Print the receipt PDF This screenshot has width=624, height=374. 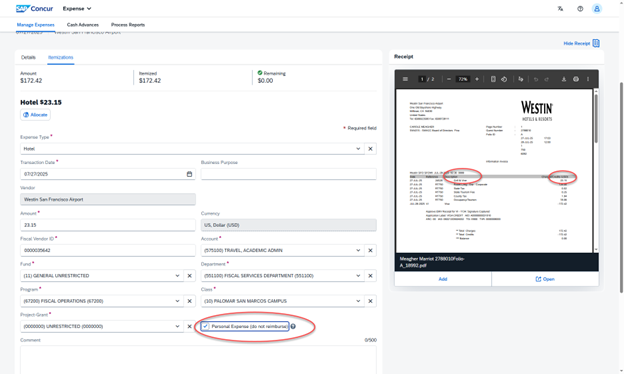tap(576, 79)
